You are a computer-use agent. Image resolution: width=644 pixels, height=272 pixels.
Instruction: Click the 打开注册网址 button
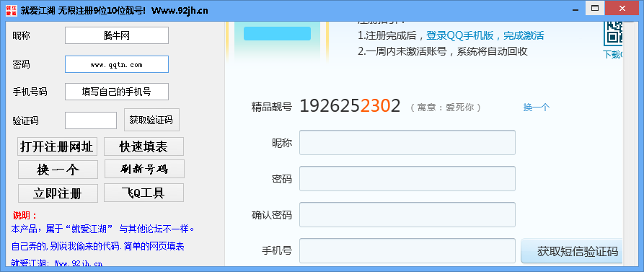pos(57,146)
